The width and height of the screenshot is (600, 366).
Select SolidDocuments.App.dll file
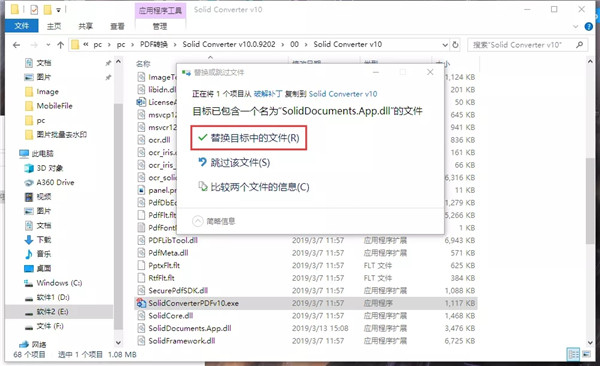click(x=190, y=328)
